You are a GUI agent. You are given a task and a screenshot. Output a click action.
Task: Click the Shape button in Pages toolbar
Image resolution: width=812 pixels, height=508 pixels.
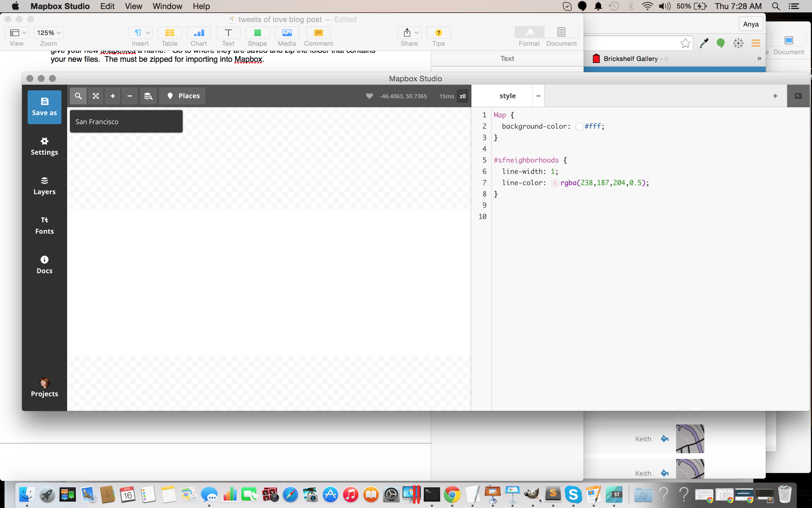[x=258, y=33]
